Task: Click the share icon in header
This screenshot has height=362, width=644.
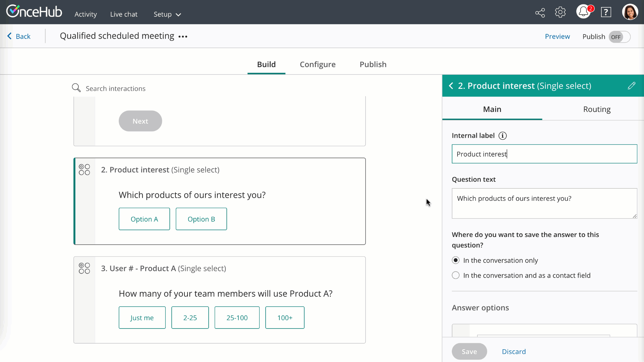Action: point(540,13)
